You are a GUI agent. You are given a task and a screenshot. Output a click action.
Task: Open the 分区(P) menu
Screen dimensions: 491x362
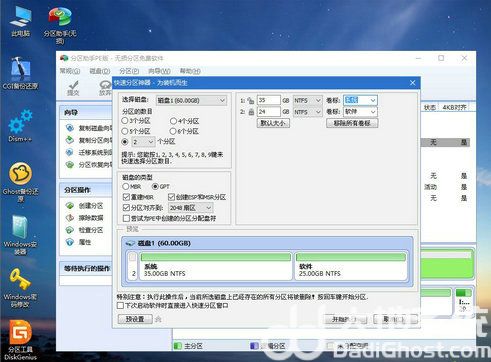[129, 71]
